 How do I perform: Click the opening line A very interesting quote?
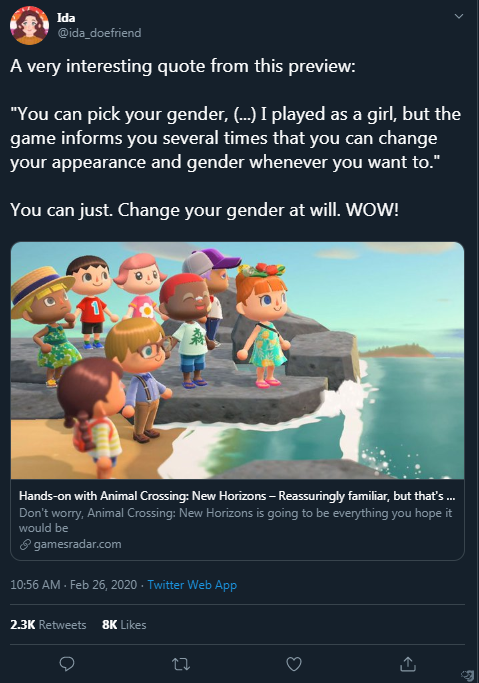[183, 66]
